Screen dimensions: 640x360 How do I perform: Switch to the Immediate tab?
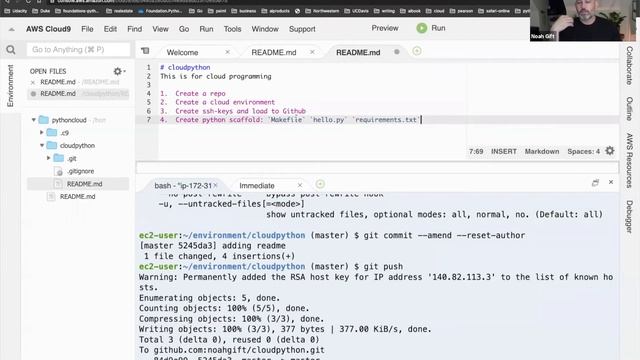(257, 185)
